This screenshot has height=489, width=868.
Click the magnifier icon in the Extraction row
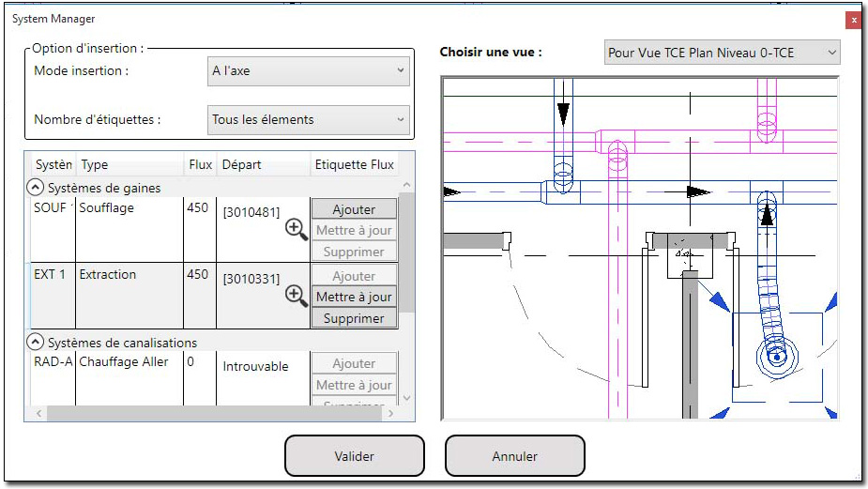click(297, 296)
